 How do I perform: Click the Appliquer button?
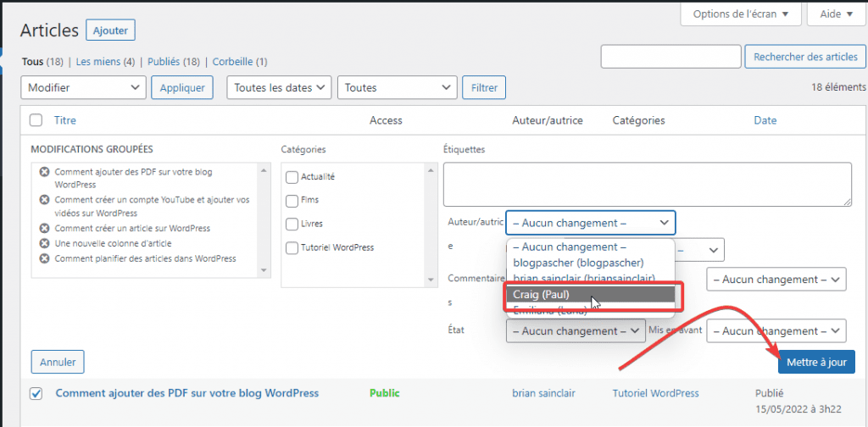(x=182, y=87)
